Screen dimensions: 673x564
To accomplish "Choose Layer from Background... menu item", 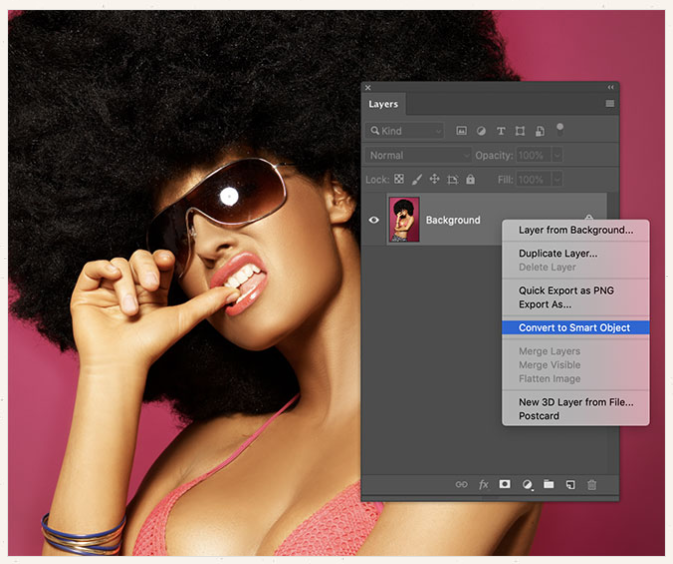I will click(x=576, y=230).
